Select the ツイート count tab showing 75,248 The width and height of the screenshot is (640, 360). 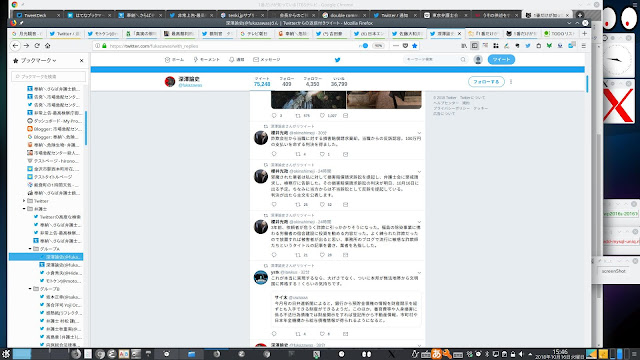(x=262, y=82)
